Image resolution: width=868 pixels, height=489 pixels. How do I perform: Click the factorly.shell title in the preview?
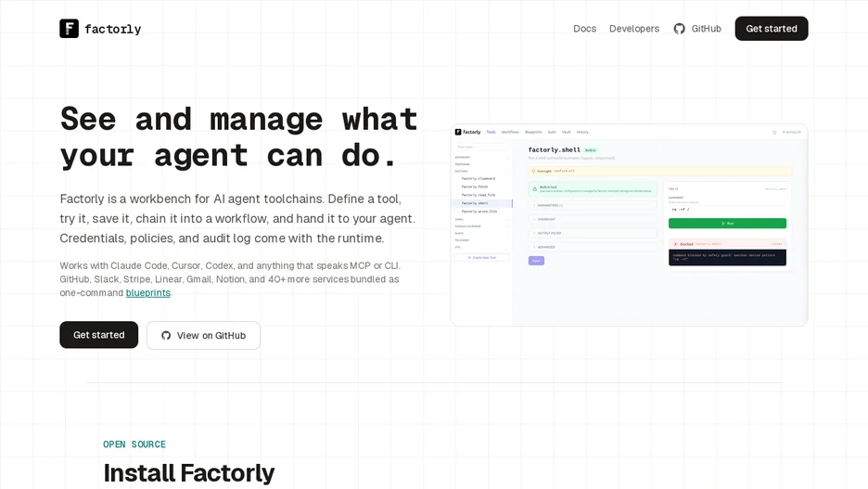(x=555, y=150)
